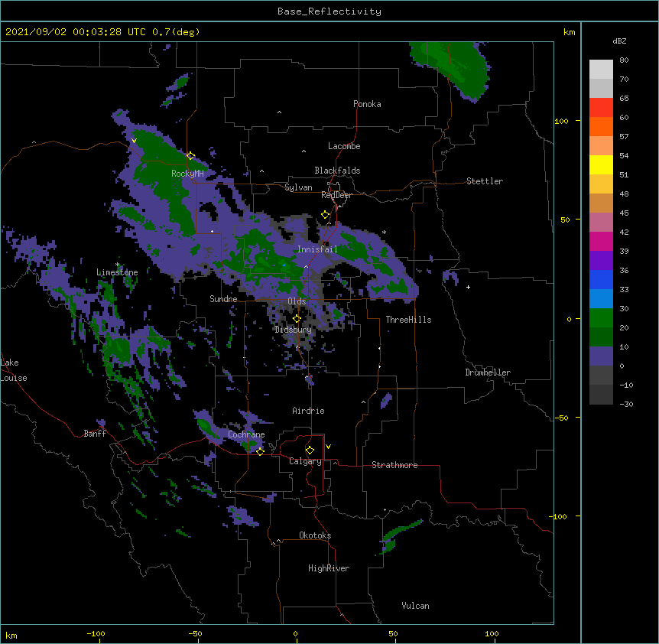Select the light gray 70–80 dBZ legend swatch

[x=601, y=70]
